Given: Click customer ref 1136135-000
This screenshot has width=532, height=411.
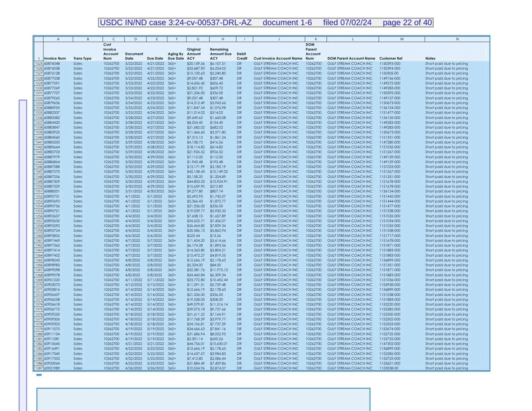Looking at the screenshot, I should pos(390,117).
